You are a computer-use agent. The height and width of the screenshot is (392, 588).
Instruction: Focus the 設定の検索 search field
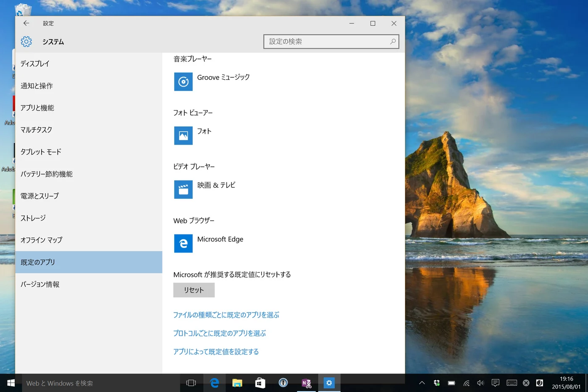(331, 42)
